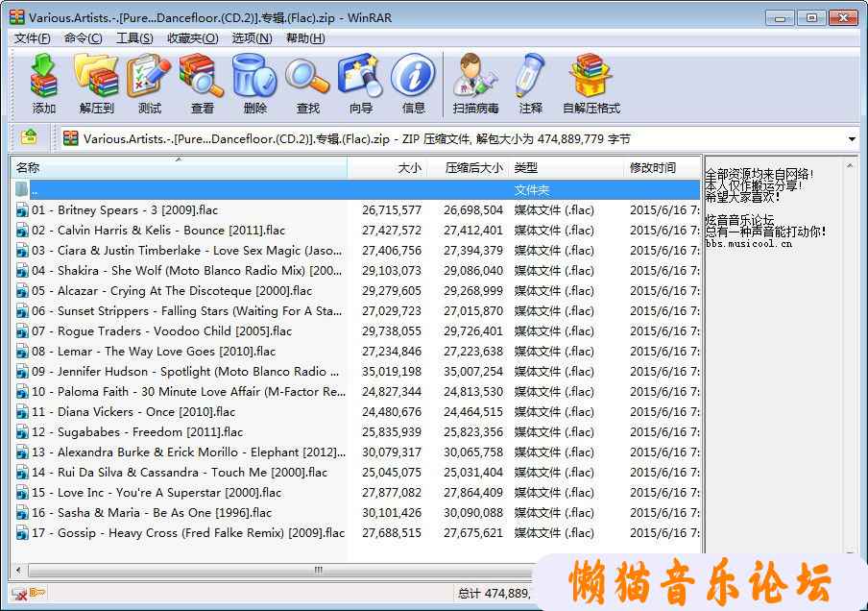Select "03 - Ciara & Justin Timberlake" file
This screenshot has height=611, width=868.
tap(186, 251)
